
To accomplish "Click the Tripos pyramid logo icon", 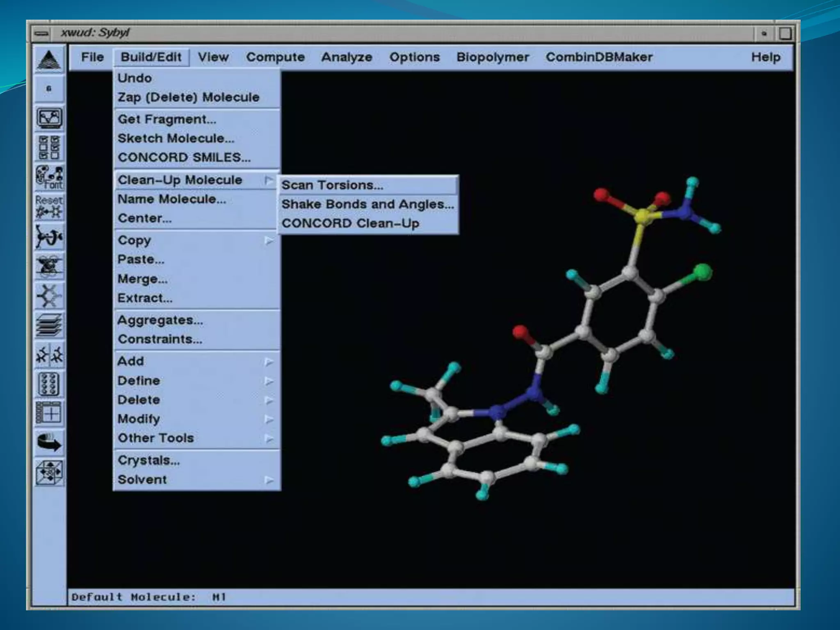I will coord(49,60).
